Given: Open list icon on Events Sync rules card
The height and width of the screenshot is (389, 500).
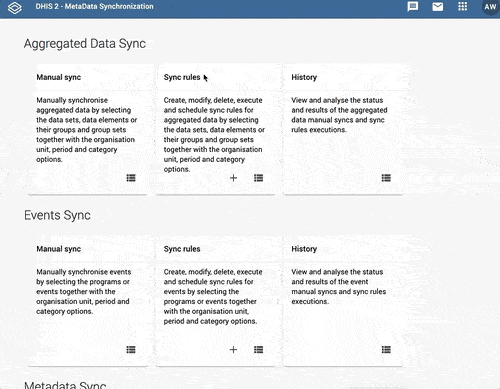Looking at the screenshot, I should point(258,350).
